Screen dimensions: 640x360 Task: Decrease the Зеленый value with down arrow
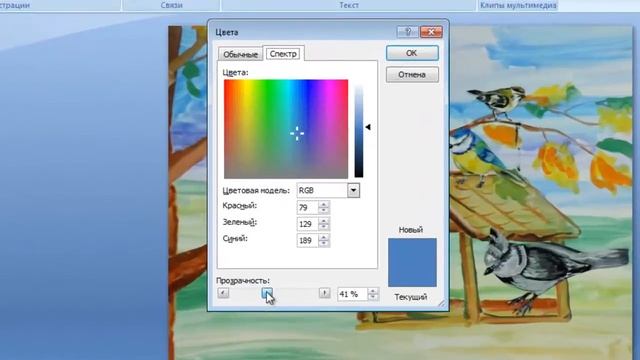click(324, 227)
